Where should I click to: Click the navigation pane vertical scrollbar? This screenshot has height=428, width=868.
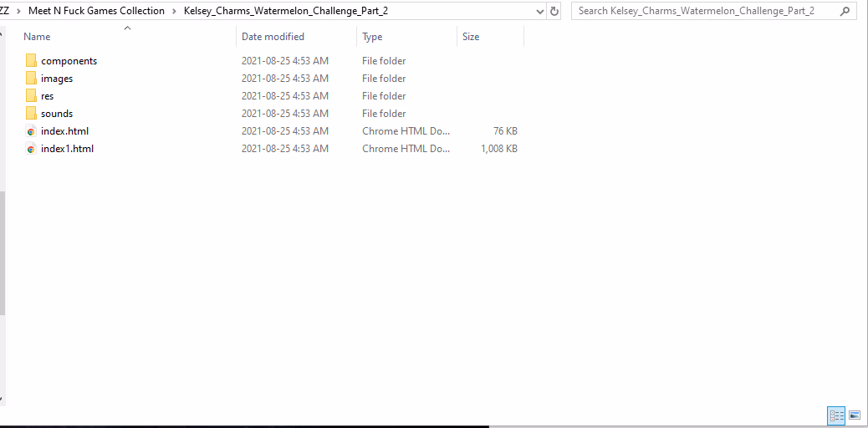click(3, 251)
